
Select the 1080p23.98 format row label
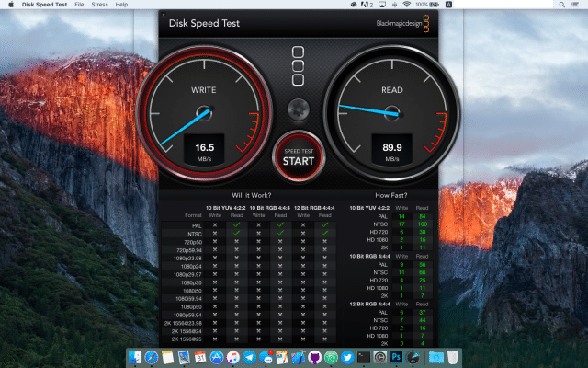(x=187, y=259)
